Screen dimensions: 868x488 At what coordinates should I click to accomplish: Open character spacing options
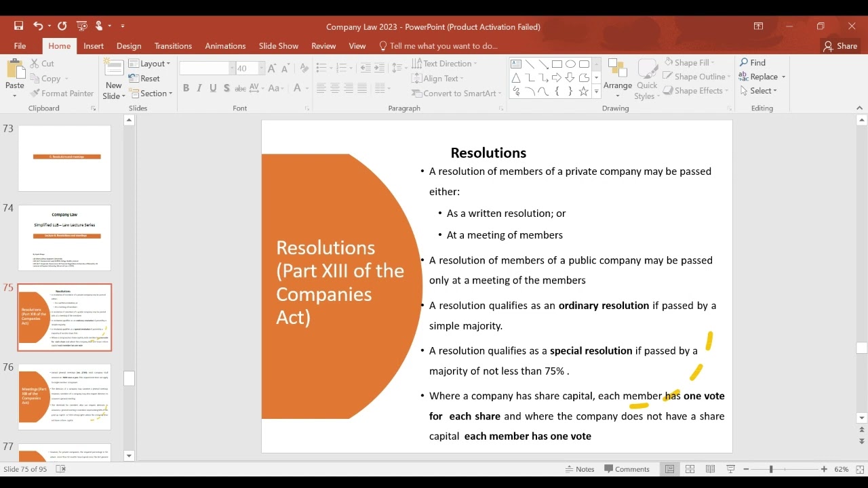(258, 88)
